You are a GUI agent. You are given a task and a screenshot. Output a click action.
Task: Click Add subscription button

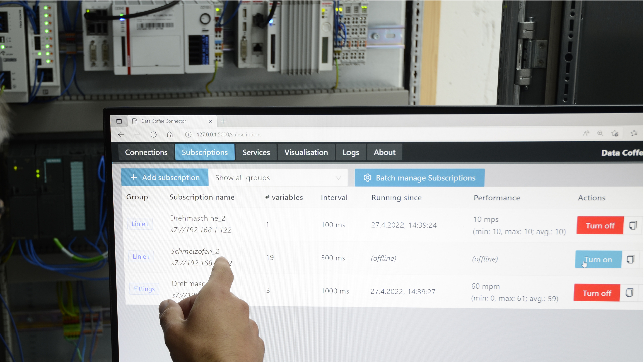165,177
